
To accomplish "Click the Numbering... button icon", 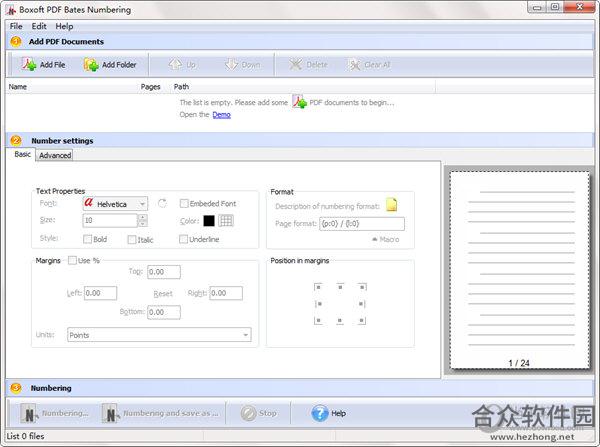I will click(29, 413).
